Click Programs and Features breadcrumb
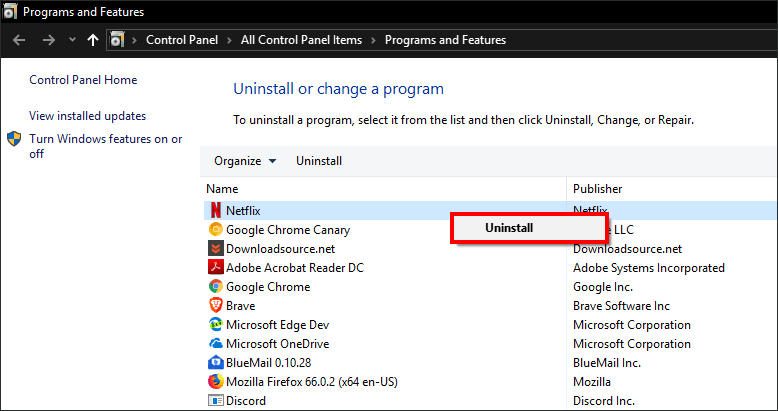Image resolution: width=778 pixels, height=411 pixels. pyautogui.click(x=445, y=40)
